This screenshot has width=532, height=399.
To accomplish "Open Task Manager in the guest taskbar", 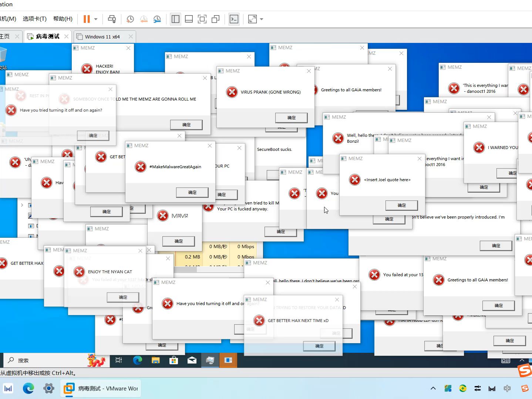I will point(210,360).
